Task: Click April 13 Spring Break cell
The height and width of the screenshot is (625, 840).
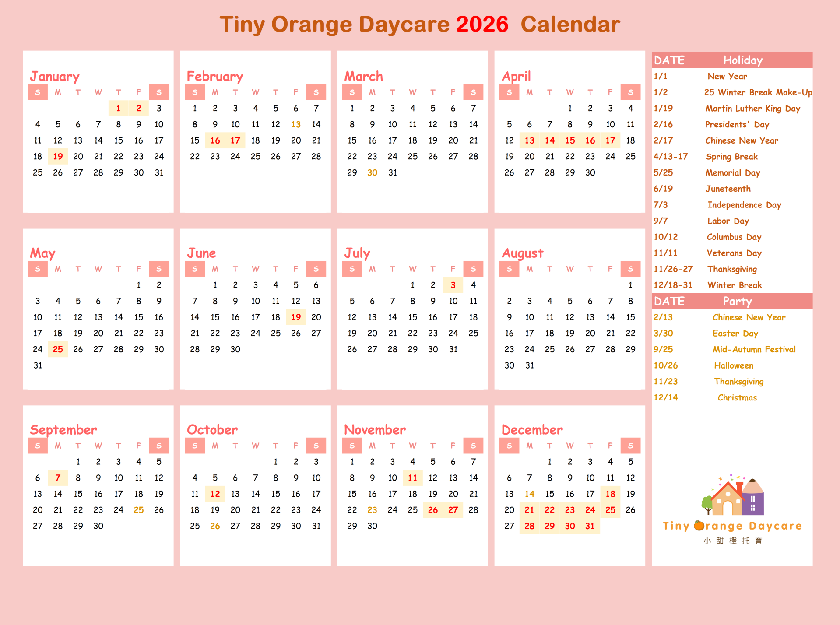Action: point(529,140)
